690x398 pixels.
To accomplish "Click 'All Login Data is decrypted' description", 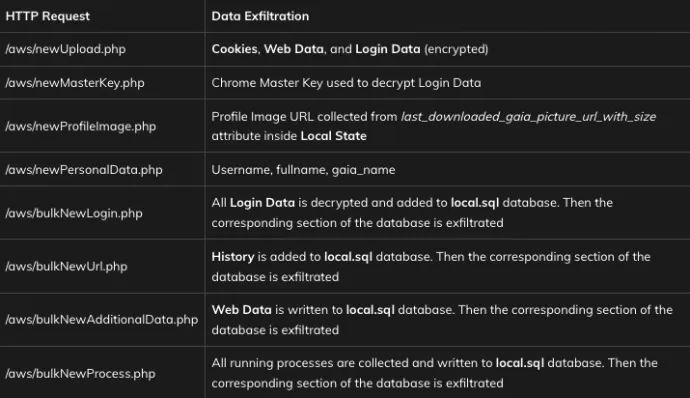I will click(x=412, y=213).
